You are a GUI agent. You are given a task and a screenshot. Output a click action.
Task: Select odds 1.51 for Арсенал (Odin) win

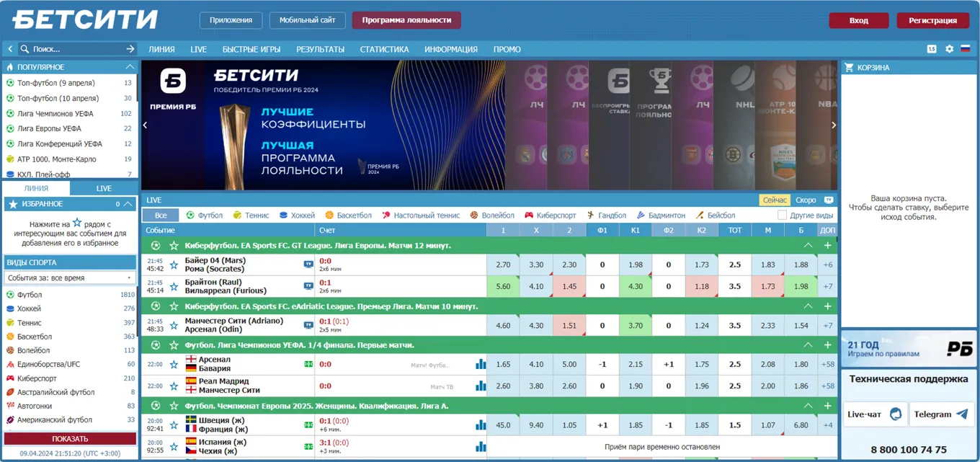click(x=569, y=325)
